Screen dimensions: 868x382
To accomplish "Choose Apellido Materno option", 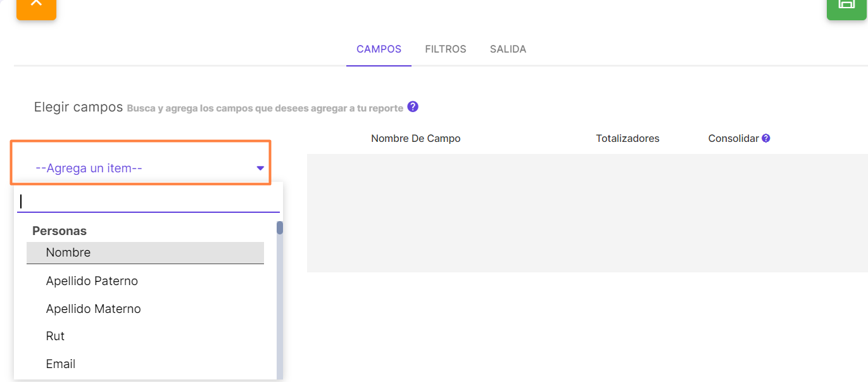I will tap(145, 309).
